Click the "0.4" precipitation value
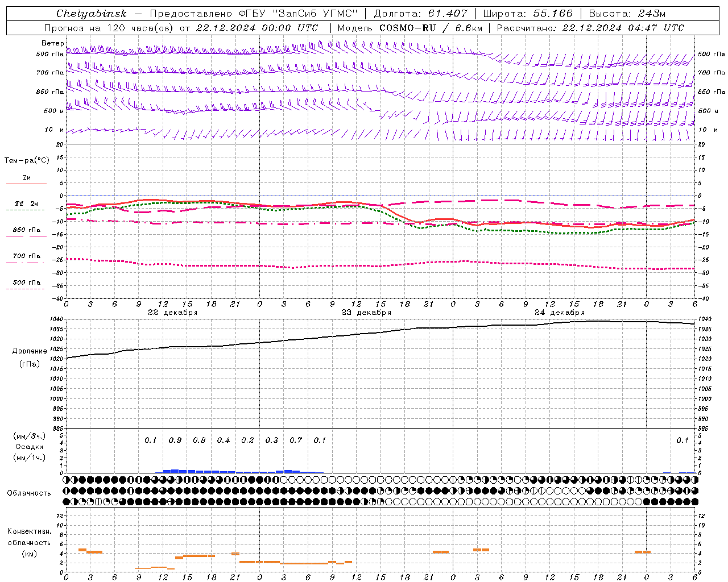The height and width of the screenshot is (582, 728). [x=224, y=440]
